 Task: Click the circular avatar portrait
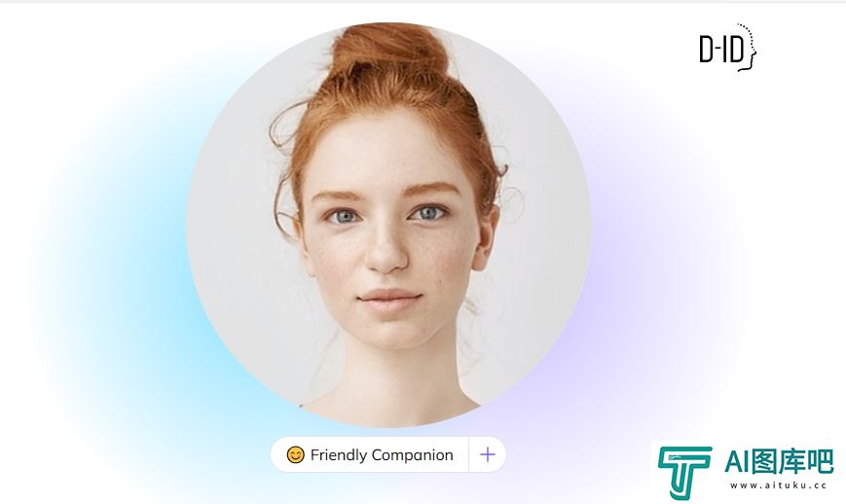(388, 224)
